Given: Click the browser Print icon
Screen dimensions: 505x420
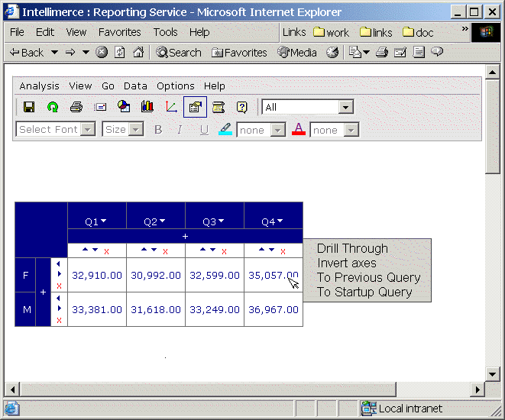Looking at the screenshot, I should (382, 52).
